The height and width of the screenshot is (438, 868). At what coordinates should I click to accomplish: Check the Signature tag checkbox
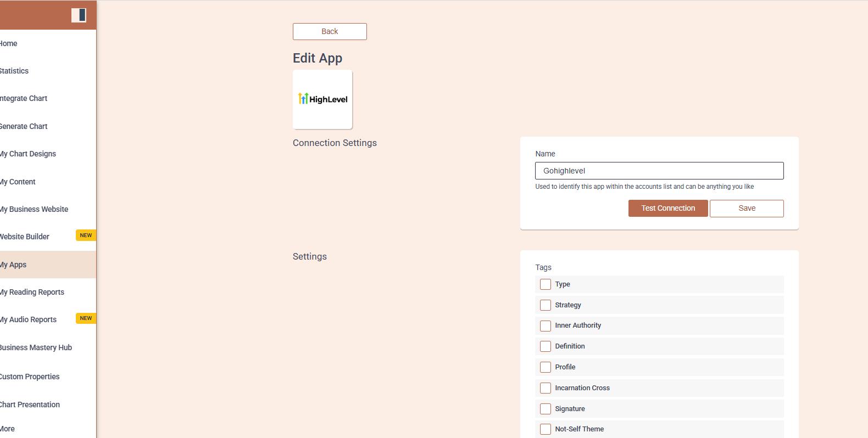(546, 409)
